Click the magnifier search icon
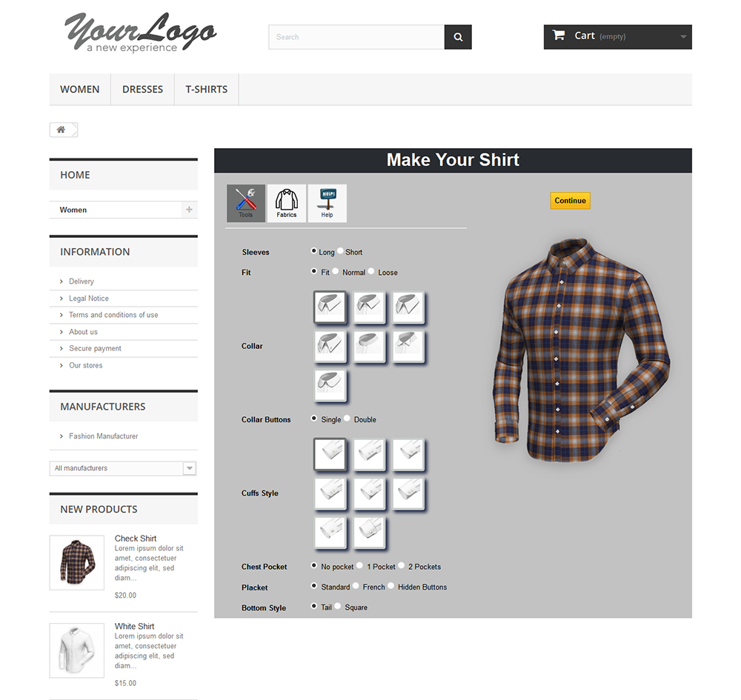The width and height of the screenshot is (741, 700). click(x=458, y=37)
